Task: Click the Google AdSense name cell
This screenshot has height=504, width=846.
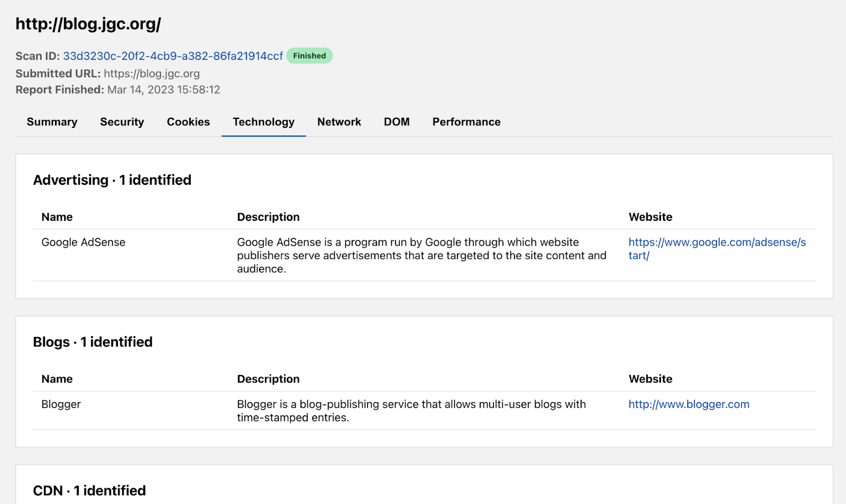Action: 84,242
